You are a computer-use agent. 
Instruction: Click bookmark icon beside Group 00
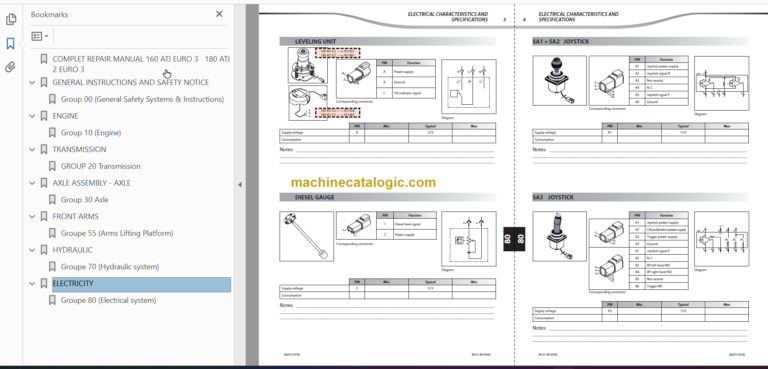click(x=52, y=99)
